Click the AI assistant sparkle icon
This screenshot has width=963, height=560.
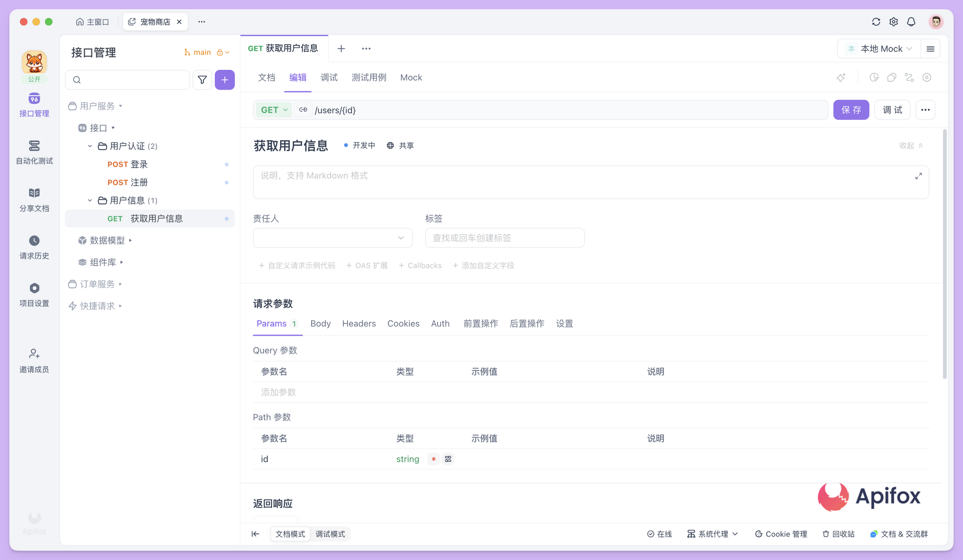click(841, 77)
